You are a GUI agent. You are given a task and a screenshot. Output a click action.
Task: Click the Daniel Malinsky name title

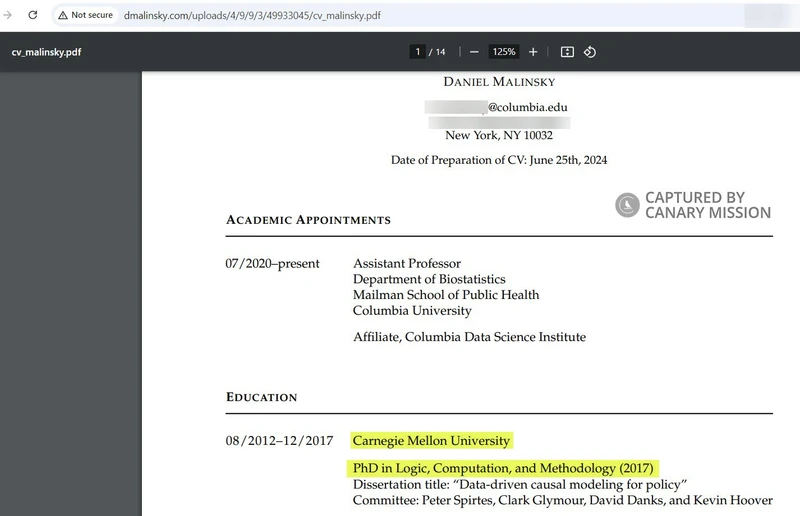tap(498, 82)
